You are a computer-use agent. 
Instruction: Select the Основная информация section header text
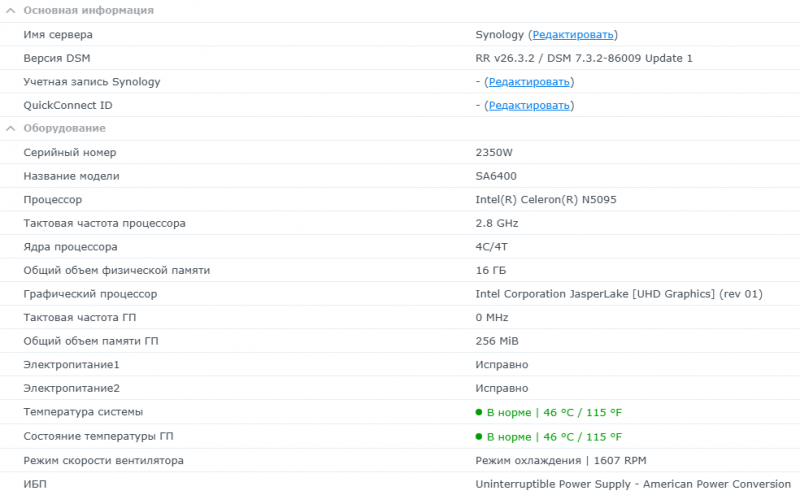[88, 10]
